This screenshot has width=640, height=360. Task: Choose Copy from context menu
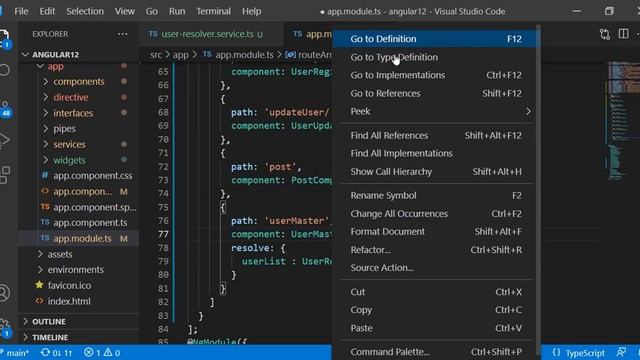click(x=436, y=310)
